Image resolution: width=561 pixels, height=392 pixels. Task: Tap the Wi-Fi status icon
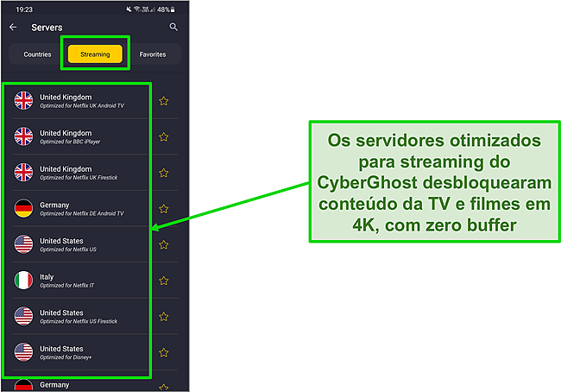(x=137, y=9)
